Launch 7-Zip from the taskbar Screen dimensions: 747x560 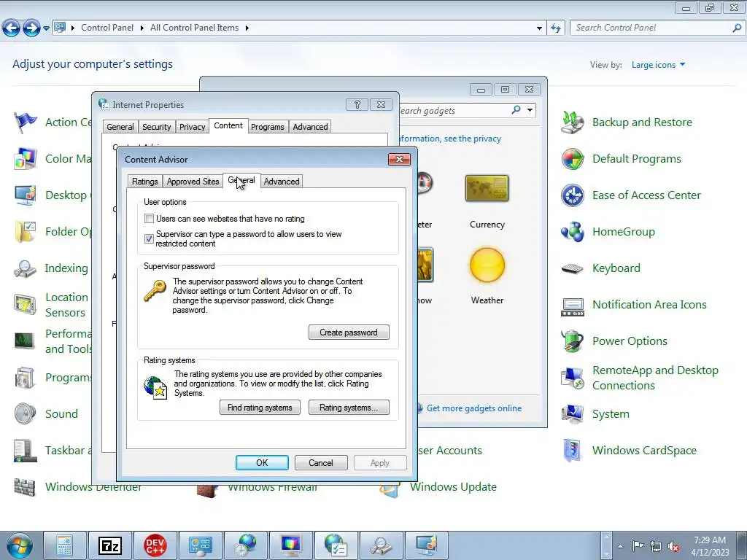[110, 545]
